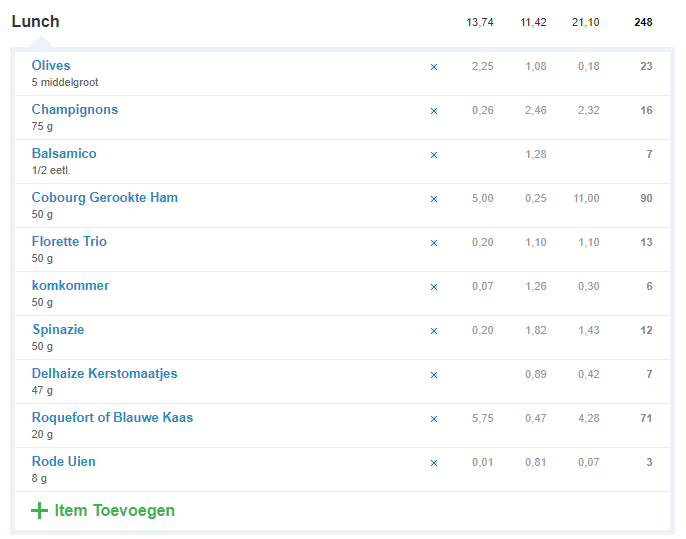This screenshot has width=686, height=539.
Task: Delete the Rode Uien row
Action: 434,463
